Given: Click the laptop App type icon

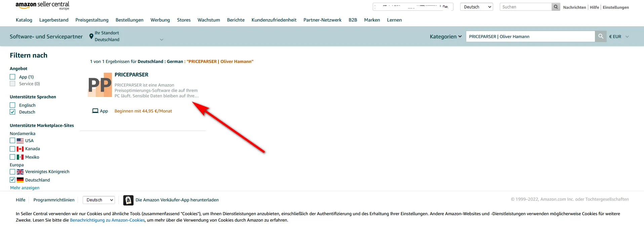Looking at the screenshot, I should point(95,111).
